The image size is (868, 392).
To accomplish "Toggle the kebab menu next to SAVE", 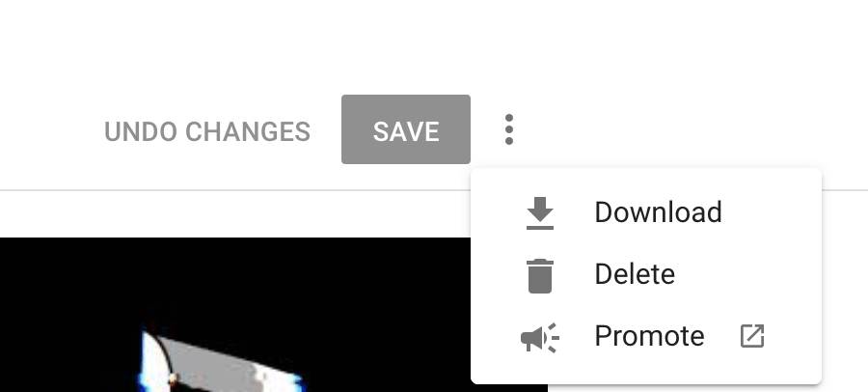I will point(508,129).
